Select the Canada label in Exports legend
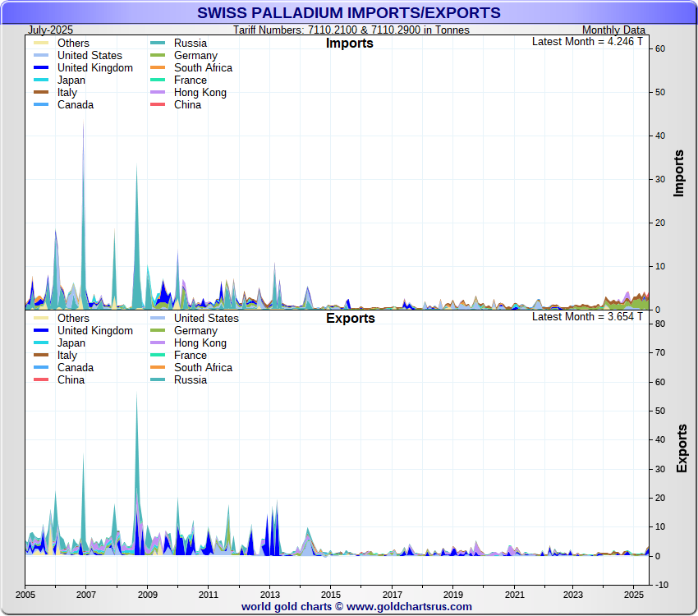 click(x=76, y=368)
